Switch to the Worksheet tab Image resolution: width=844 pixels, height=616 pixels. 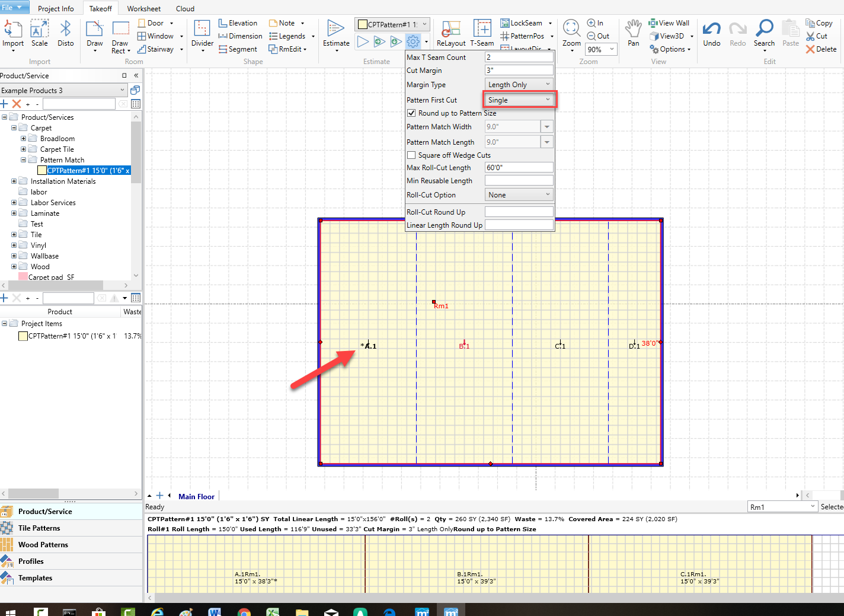143,9
